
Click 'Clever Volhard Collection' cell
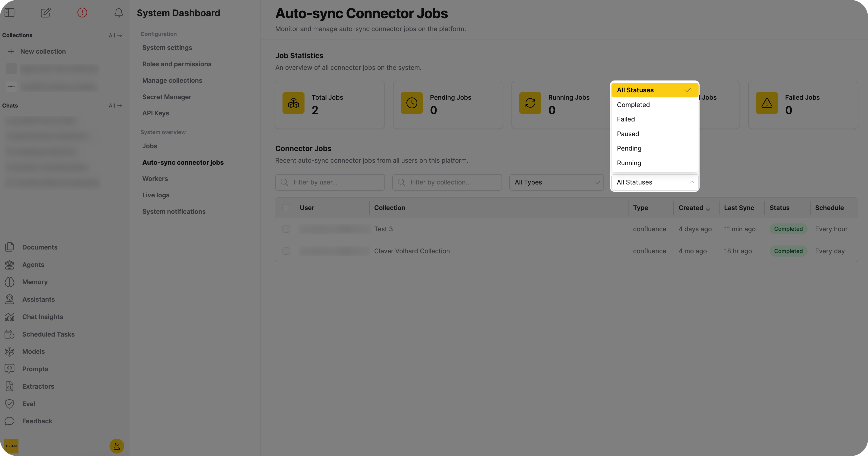(412, 251)
